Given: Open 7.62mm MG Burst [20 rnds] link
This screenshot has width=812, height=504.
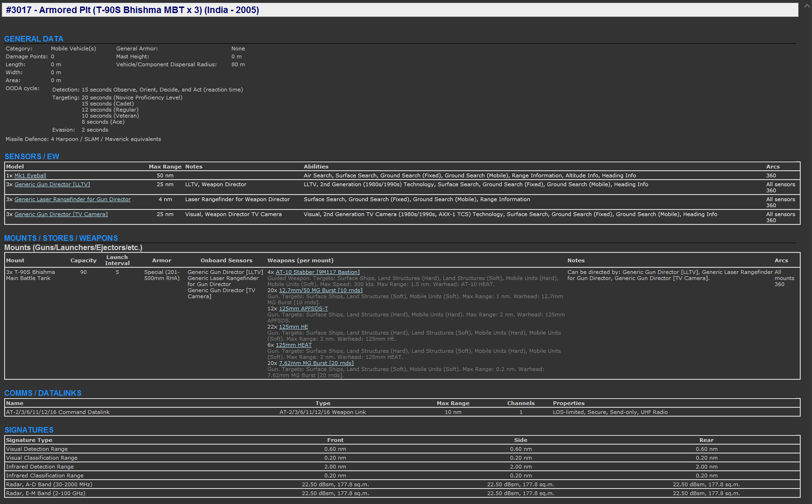Looking at the screenshot, I should point(316,363).
